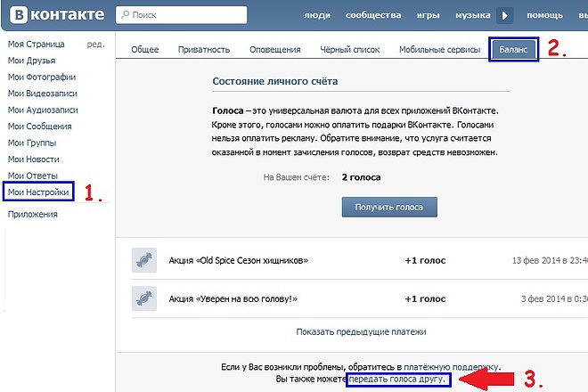The image size is (588, 392).
Task: Open Мои Ответы
Action: pos(33,176)
